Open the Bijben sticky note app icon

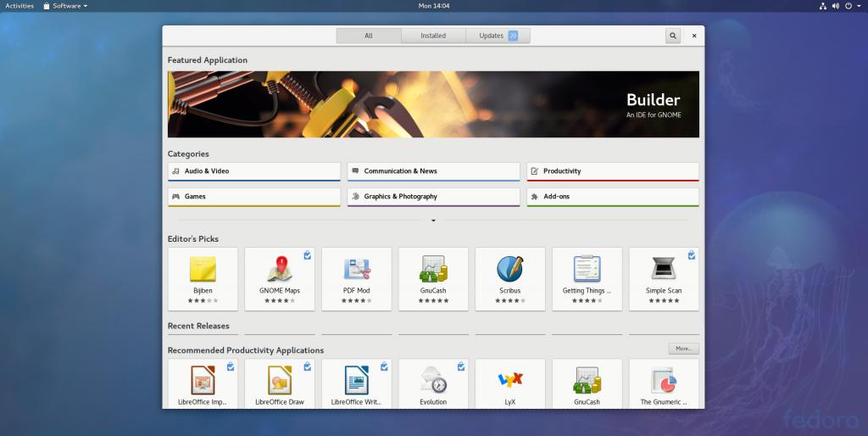pyautogui.click(x=203, y=269)
